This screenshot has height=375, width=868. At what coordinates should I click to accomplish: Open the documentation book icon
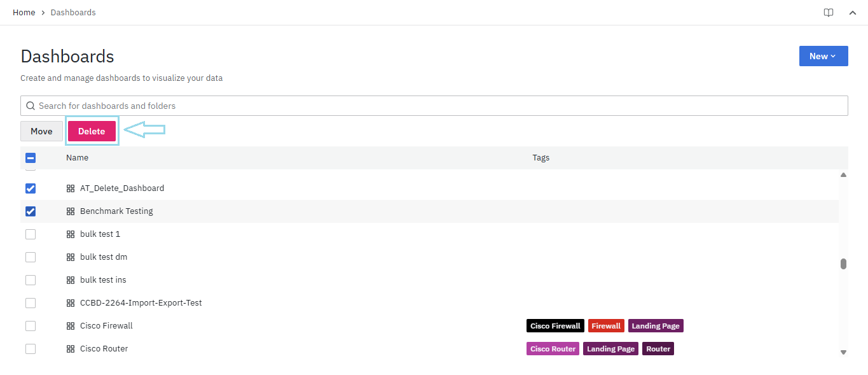(x=828, y=13)
